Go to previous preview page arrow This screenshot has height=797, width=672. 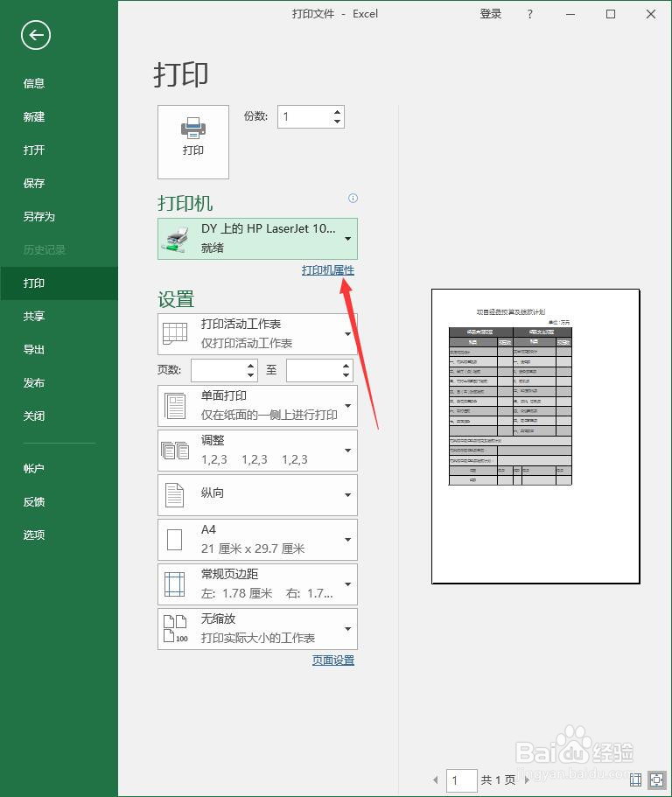[x=436, y=780]
